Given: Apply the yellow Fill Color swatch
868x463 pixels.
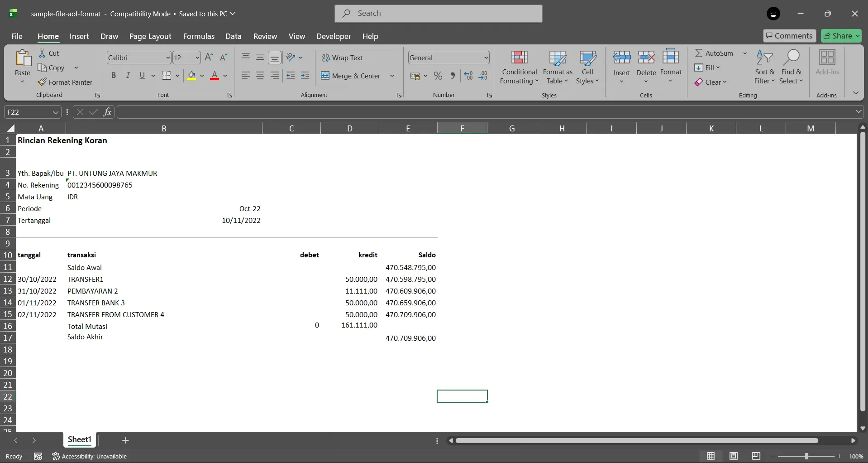Looking at the screenshot, I should pyautogui.click(x=191, y=76).
